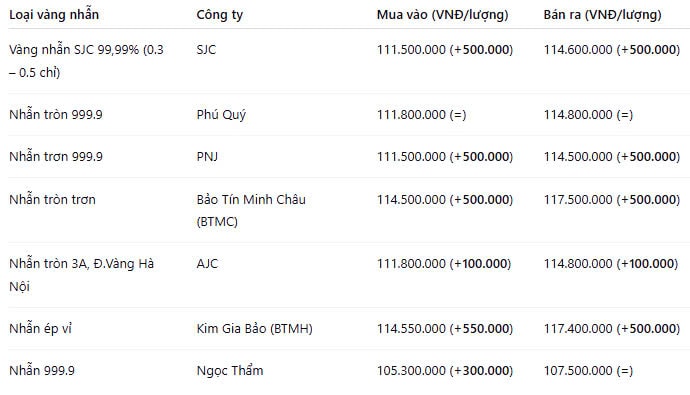Select the Phú Quý company cell

coord(221,115)
